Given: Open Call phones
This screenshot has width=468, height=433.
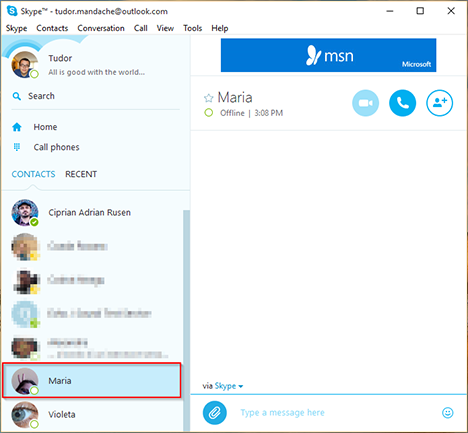Looking at the screenshot, I should tap(56, 147).
